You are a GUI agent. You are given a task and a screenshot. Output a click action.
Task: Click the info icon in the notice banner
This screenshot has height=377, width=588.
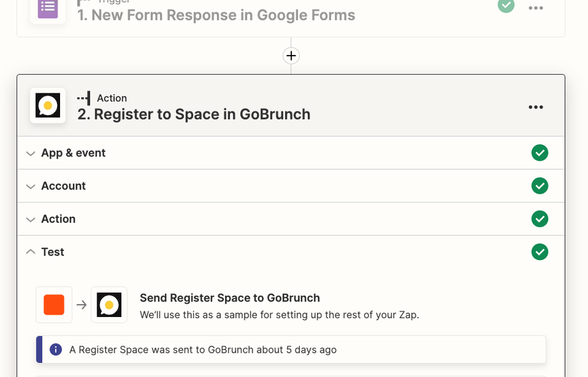pos(56,350)
